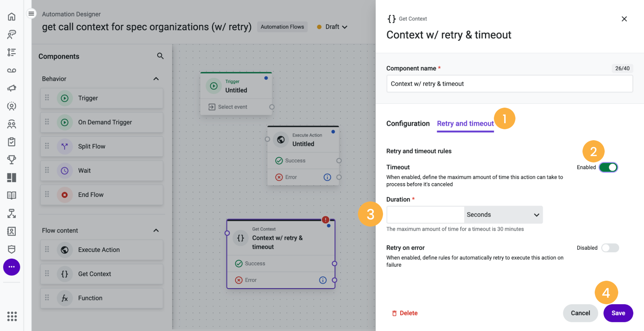Select the On Demand Trigger component
Image resolution: width=644 pixels, height=331 pixels.
pos(101,122)
